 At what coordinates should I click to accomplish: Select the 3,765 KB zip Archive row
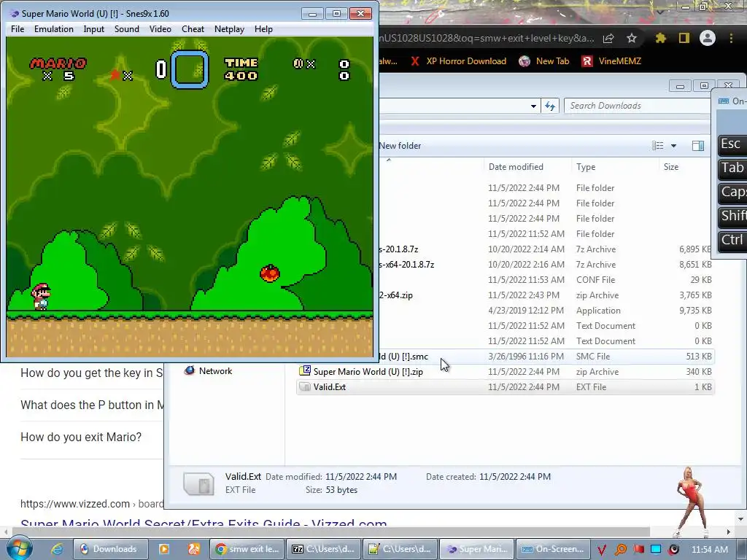coord(546,295)
